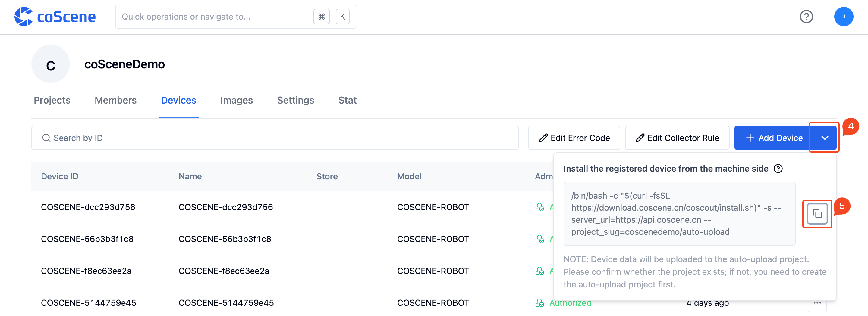This screenshot has height=316, width=868.
Task: Open Edit Collector Rule
Action: click(677, 138)
